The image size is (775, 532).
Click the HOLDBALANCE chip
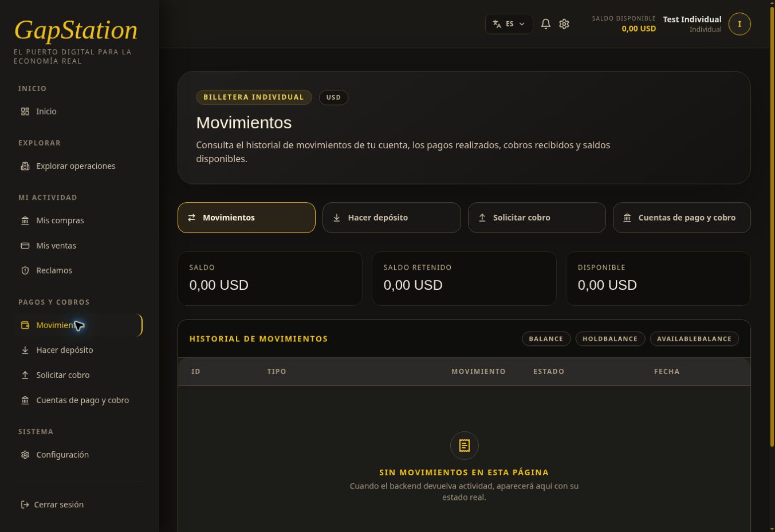[x=610, y=339]
